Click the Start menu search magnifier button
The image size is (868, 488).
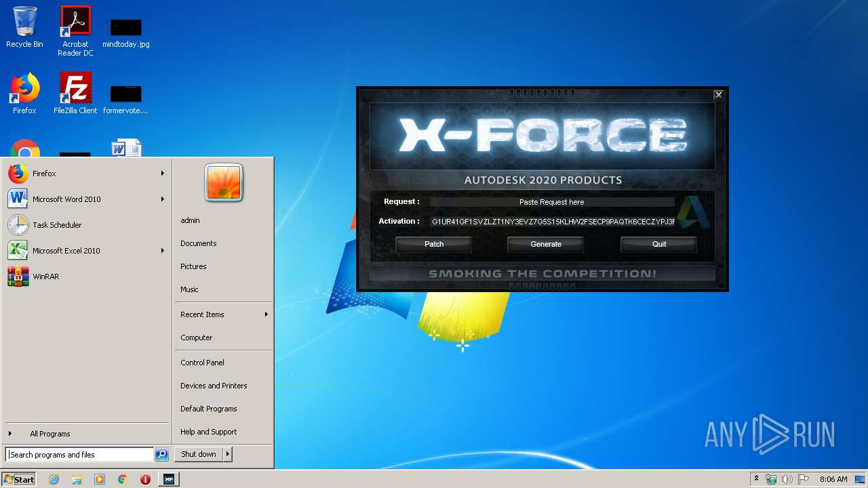[x=161, y=455]
